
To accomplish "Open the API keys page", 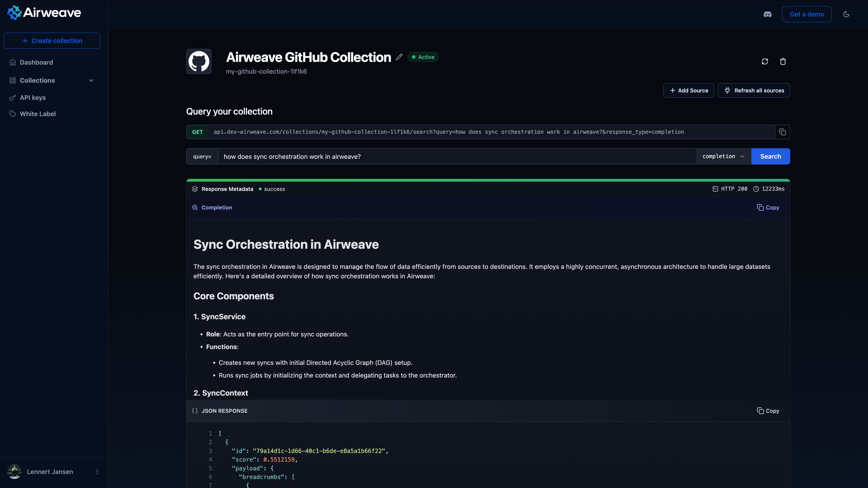I will pyautogui.click(x=33, y=98).
